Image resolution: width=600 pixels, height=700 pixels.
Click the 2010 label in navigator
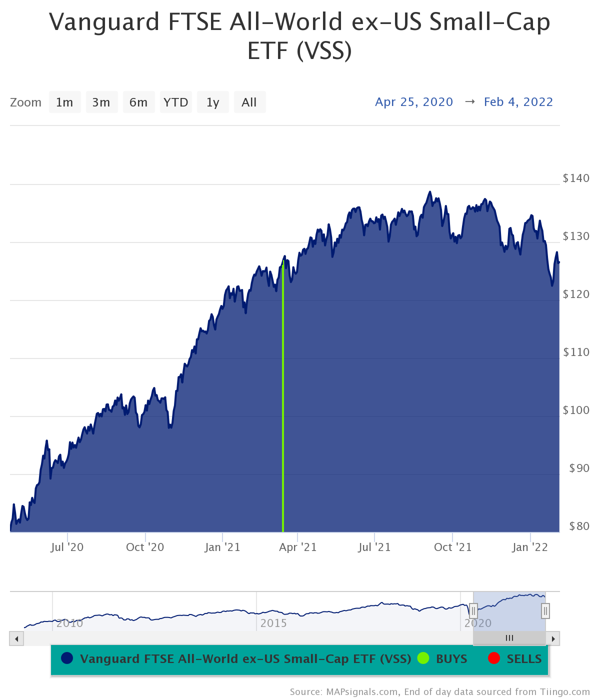pyautogui.click(x=69, y=623)
